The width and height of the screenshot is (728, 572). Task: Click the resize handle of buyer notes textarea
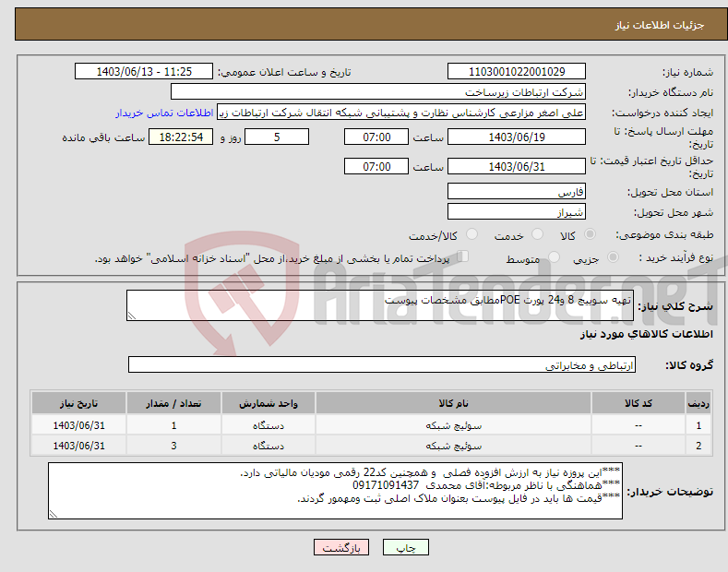[53, 514]
